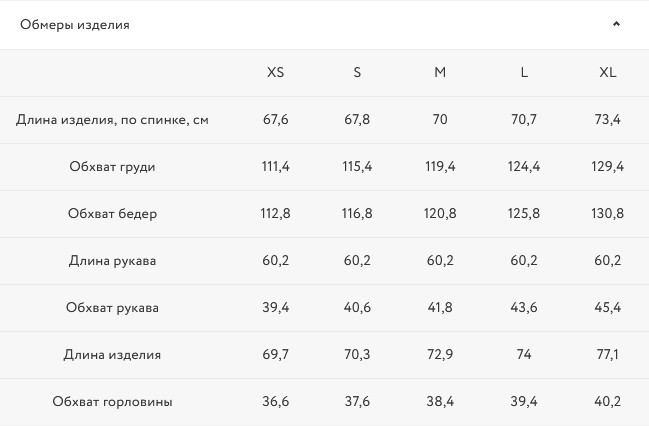Select the S size column header
649x426 pixels.
tap(357, 73)
